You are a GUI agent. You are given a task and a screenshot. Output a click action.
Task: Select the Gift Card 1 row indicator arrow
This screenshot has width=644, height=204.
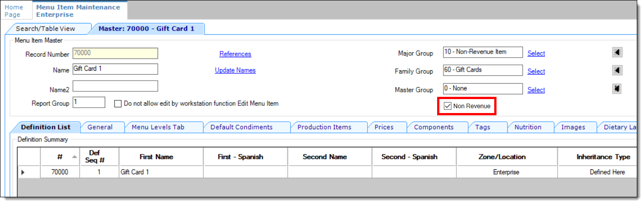click(23, 172)
